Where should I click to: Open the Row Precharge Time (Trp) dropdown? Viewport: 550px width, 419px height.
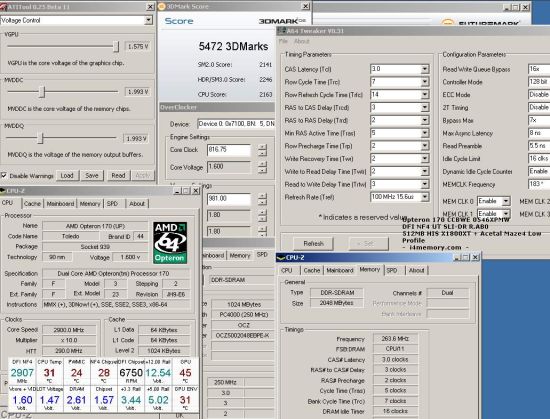(425, 146)
